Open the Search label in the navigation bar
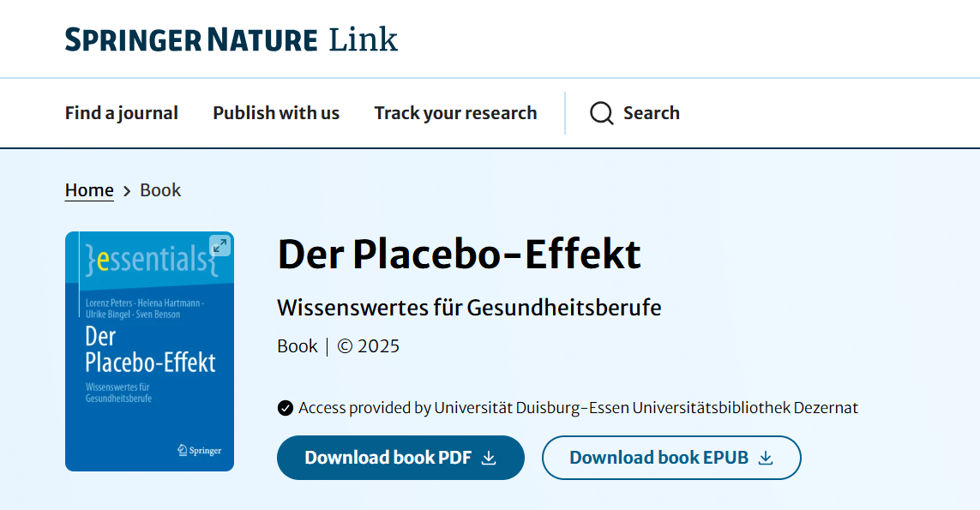Screen dimensions: 980x510 click(x=651, y=113)
